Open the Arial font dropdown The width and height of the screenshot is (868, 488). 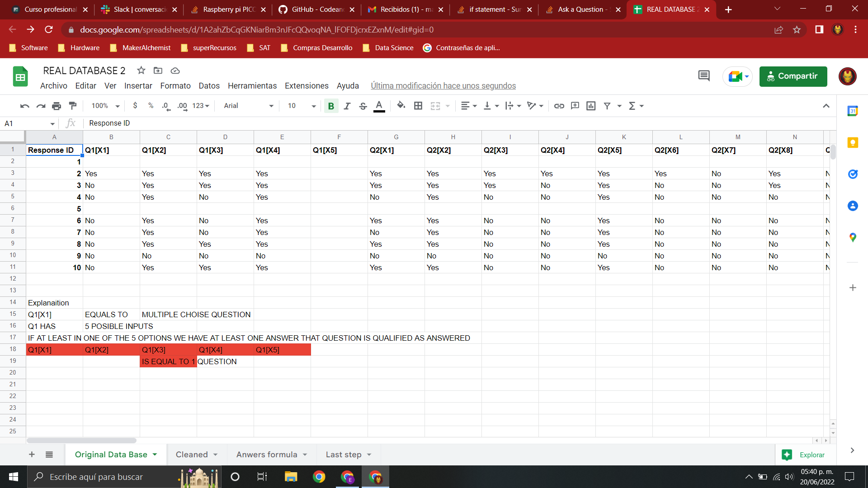(x=249, y=106)
